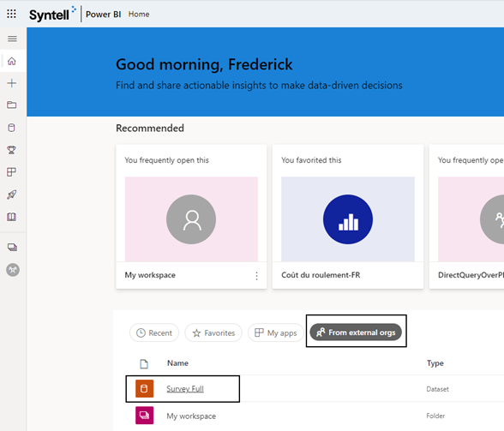Click the magenta My workspace folder icon
The height and width of the screenshot is (431, 504).
pos(144,416)
